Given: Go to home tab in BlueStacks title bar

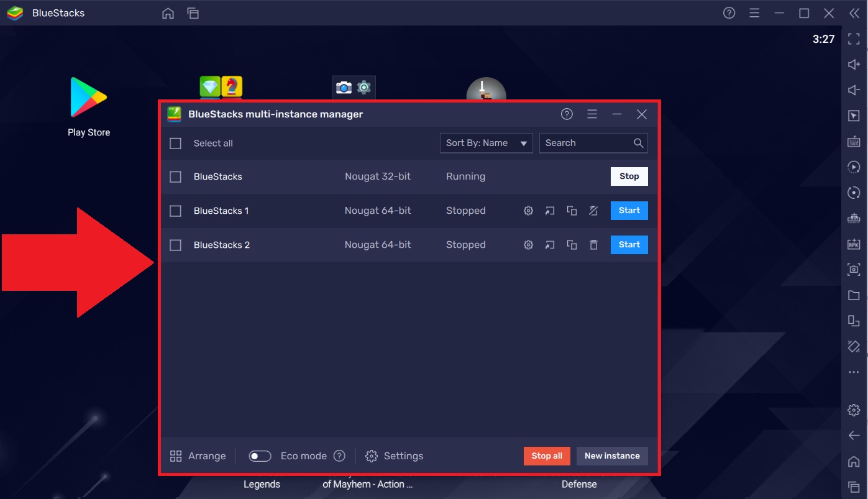Looking at the screenshot, I should coord(168,13).
